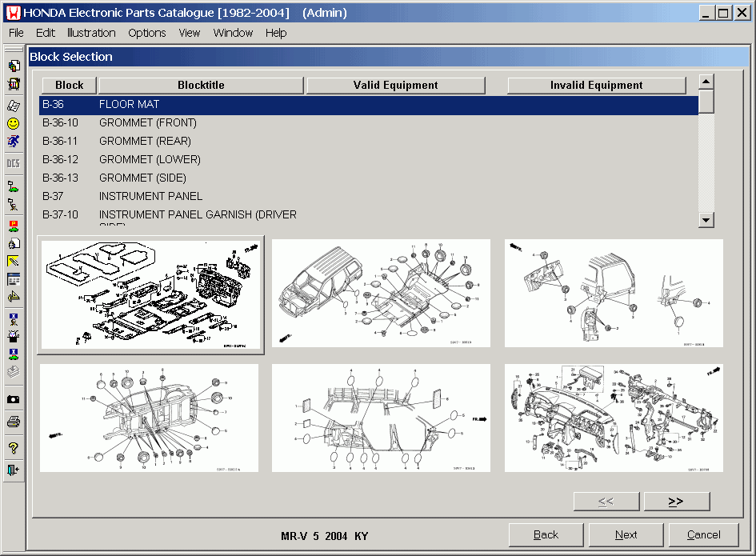The image size is (756, 556).
Task: Go to next thumbnails page with >>
Action: [x=677, y=502]
